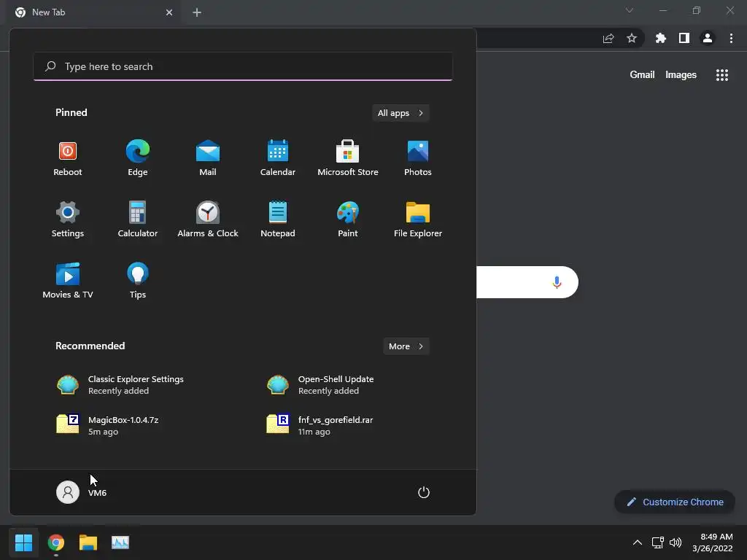Switch to Chrome on the taskbar

tap(55, 542)
